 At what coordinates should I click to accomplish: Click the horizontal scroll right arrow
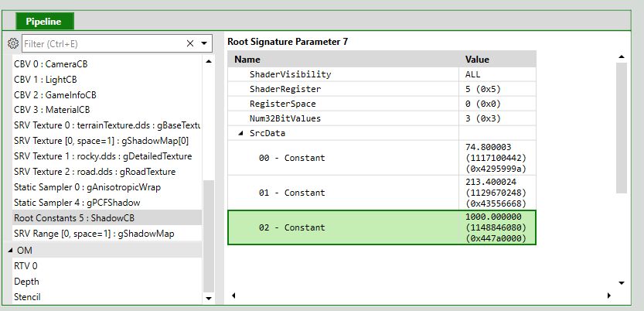pyautogui.click(x=609, y=296)
